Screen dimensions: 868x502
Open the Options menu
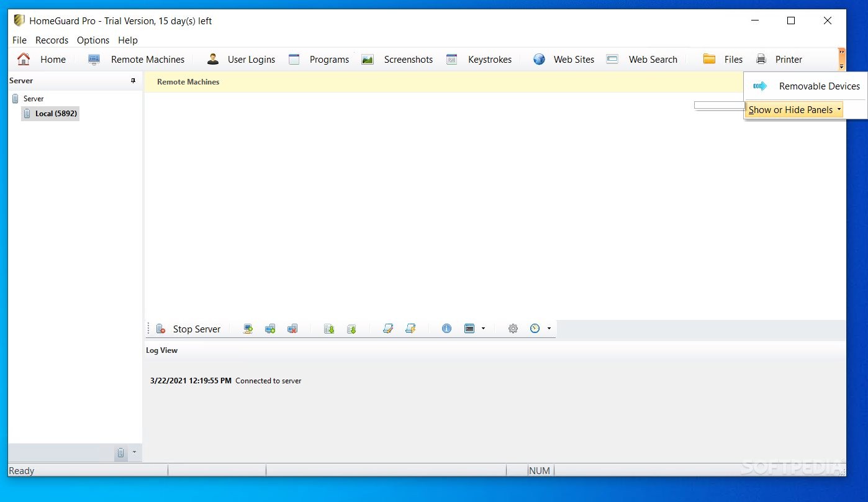pyautogui.click(x=93, y=40)
